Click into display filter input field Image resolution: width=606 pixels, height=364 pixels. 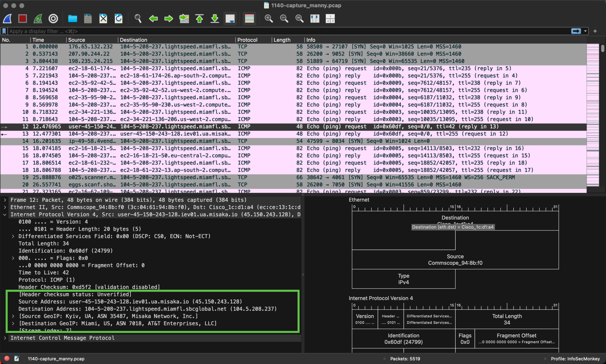289,31
